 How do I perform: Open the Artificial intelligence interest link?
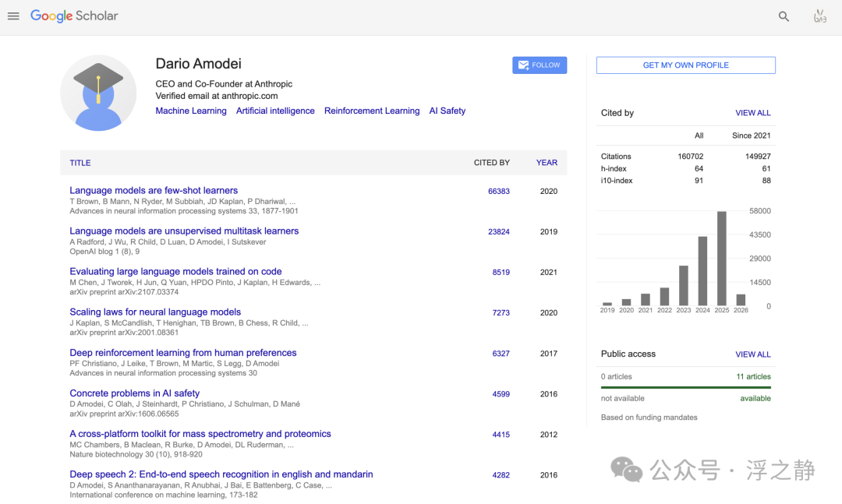275,111
